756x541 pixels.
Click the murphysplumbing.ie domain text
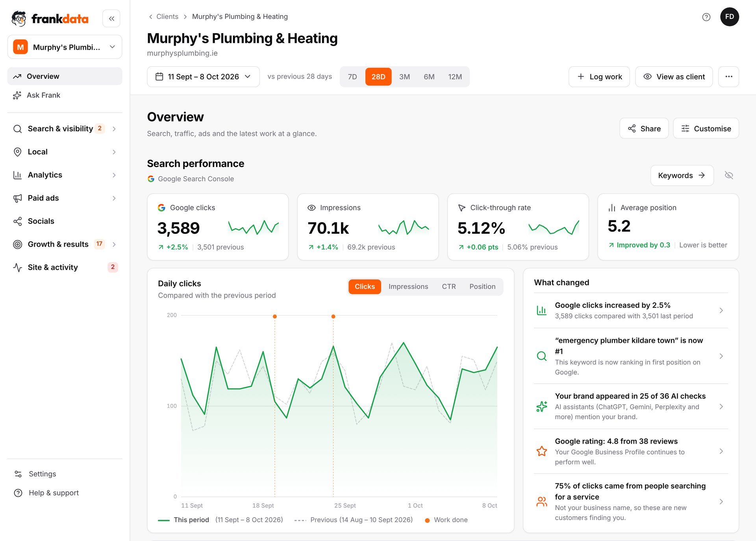click(182, 53)
